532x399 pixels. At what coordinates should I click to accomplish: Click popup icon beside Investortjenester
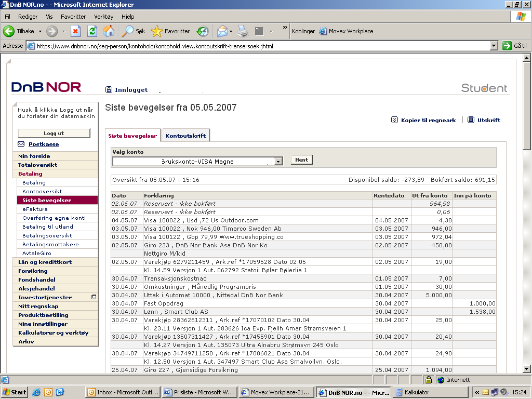tap(94, 297)
